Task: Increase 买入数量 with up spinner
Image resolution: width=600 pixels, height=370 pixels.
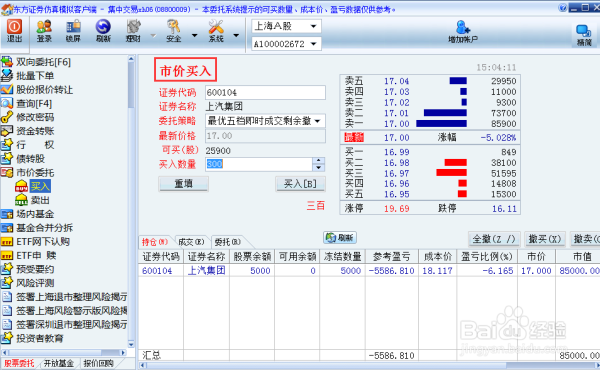Action: click(319, 161)
